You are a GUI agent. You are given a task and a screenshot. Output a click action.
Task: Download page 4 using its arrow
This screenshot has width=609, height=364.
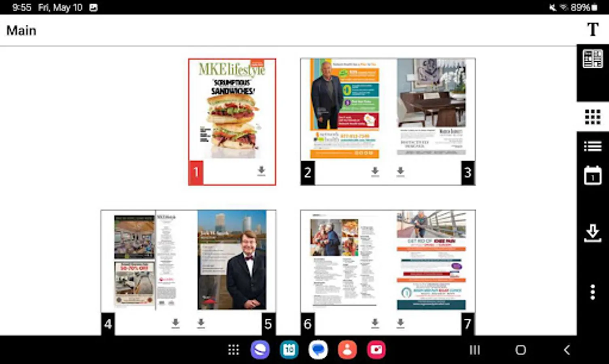point(175,323)
